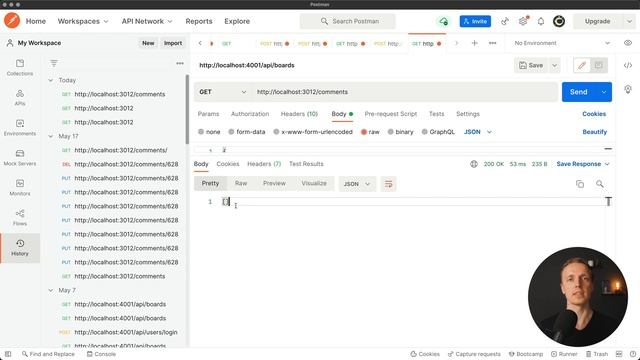Open the History sidebar panel
The image size is (640, 360).
coord(20,248)
